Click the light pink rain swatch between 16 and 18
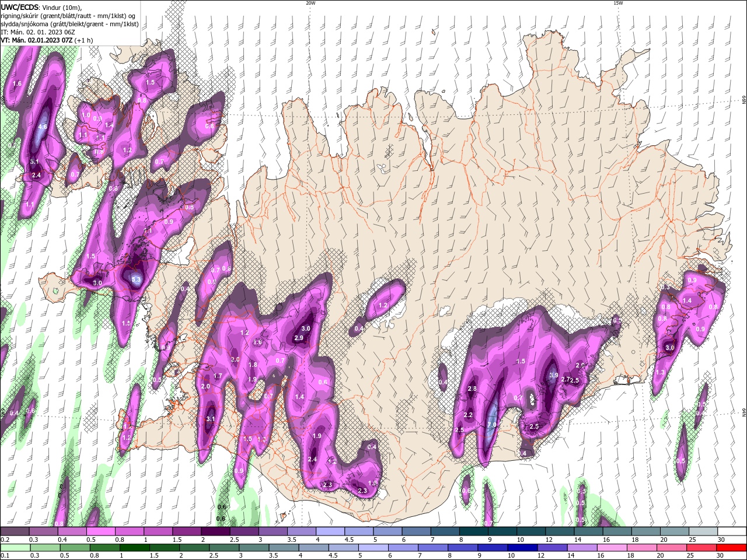The height and width of the screenshot is (560, 747). pyautogui.click(x=612, y=548)
